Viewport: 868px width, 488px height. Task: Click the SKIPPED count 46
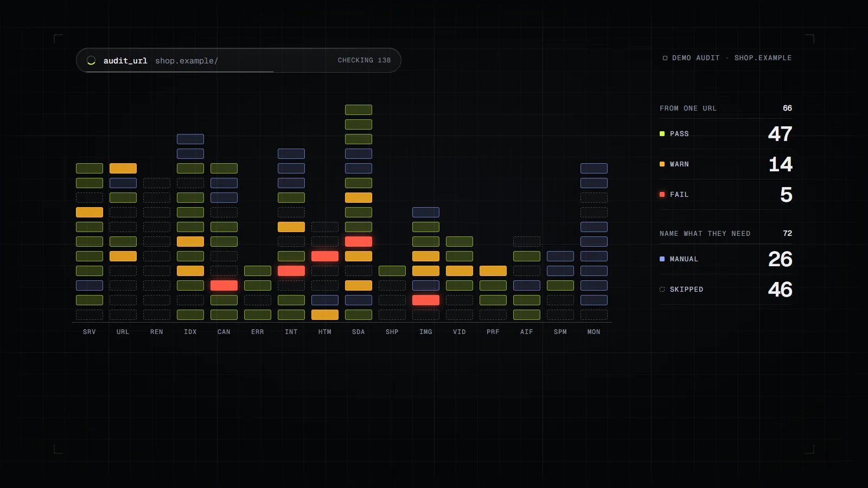(x=780, y=290)
